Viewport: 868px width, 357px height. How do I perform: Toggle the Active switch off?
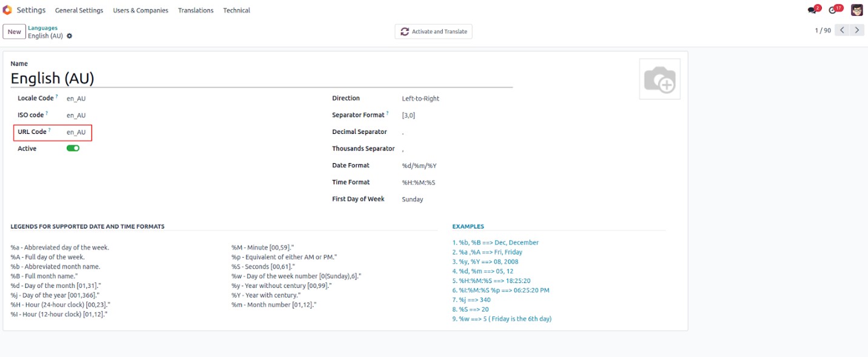[73, 148]
